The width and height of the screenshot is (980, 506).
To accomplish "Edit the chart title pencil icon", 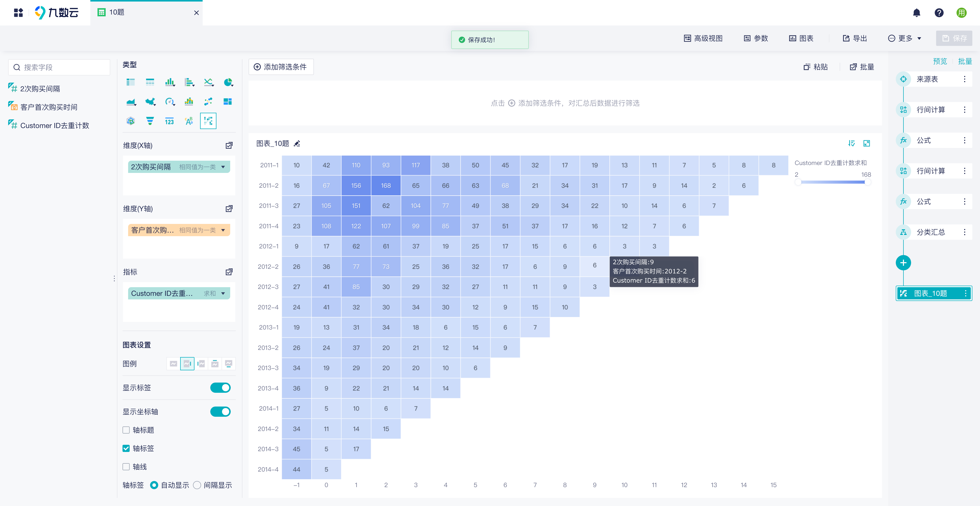I will [297, 143].
